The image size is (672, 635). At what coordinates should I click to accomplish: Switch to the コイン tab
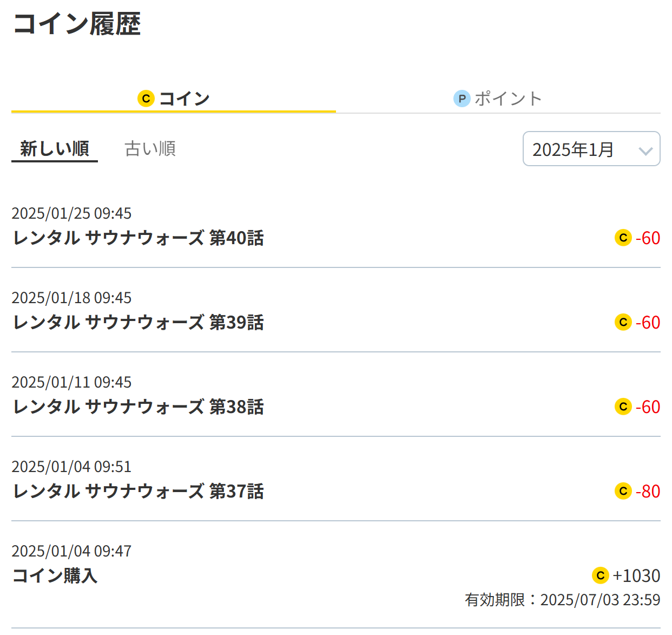pos(174,99)
